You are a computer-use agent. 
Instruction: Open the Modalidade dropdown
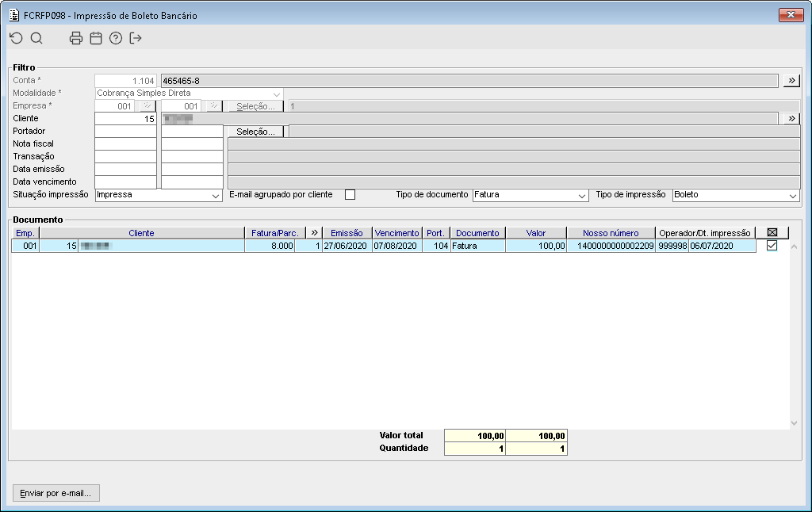(x=277, y=94)
